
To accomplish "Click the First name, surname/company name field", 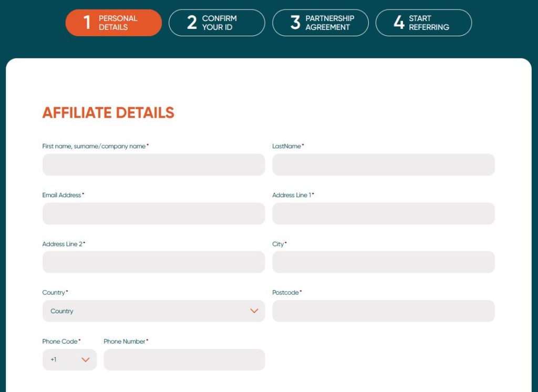I will 154,165.
